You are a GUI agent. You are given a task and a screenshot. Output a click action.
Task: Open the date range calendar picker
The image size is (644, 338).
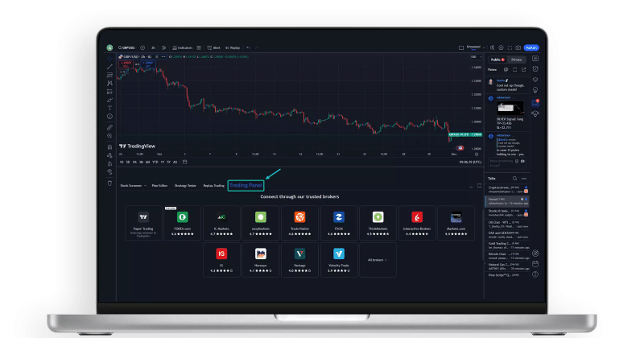185,162
